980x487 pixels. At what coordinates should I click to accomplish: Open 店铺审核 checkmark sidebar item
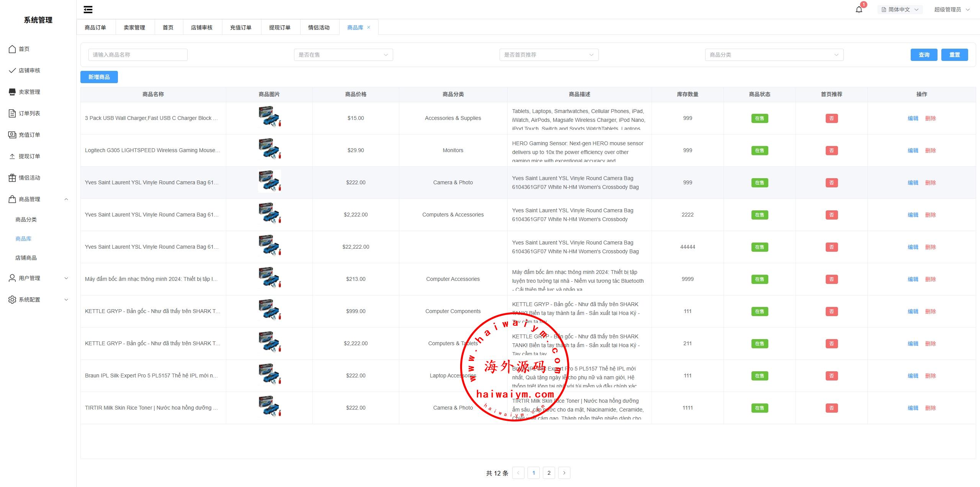point(12,71)
